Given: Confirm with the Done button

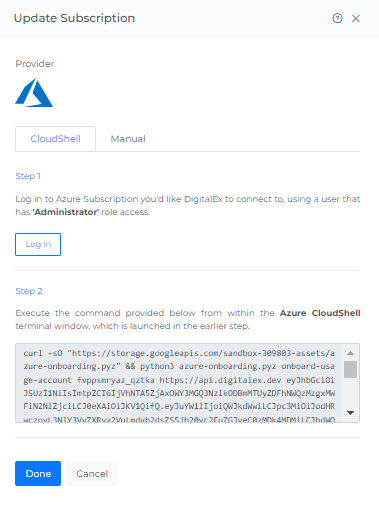Looking at the screenshot, I should [x=38, y=473].
